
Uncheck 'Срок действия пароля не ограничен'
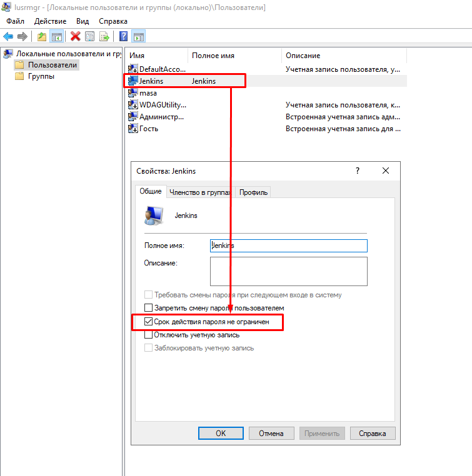[x=149, y=322]
